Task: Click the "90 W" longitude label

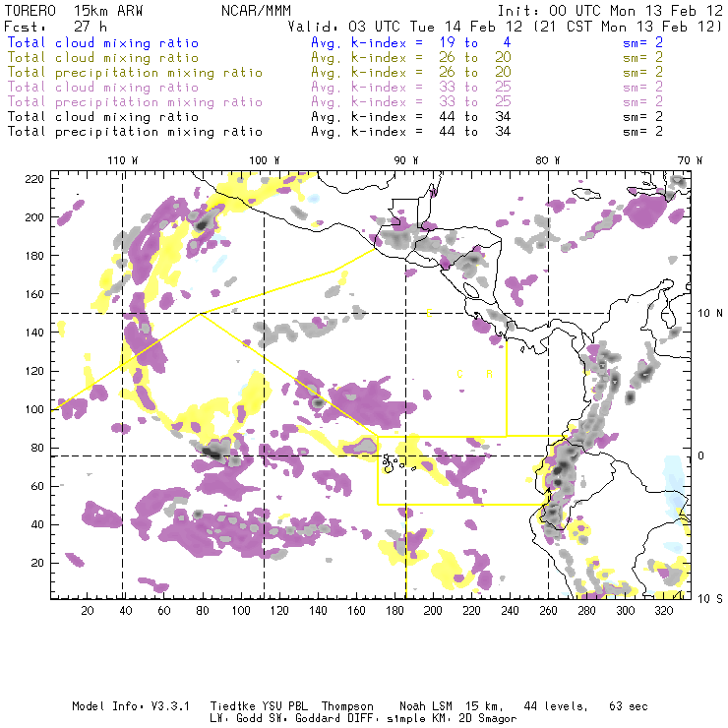Action: coord(405,160)
